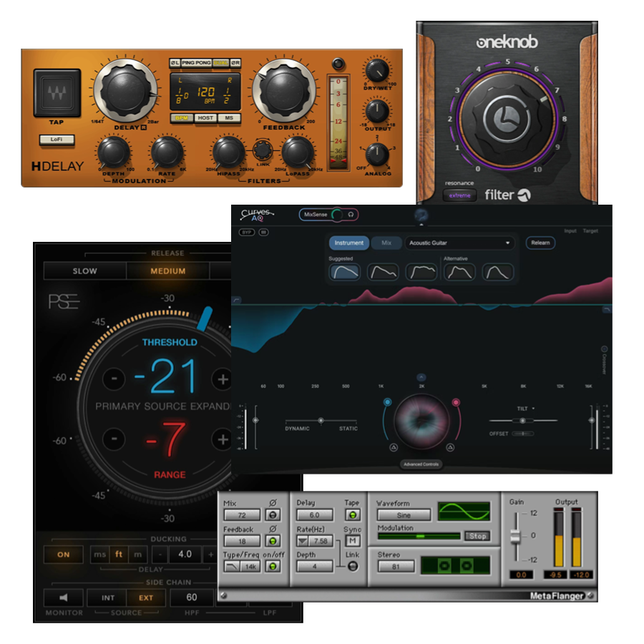Click the side chain monitor speaker icon
Viewport: 644px width, 644px height.
pyautogui.click(x=63, y=597)
